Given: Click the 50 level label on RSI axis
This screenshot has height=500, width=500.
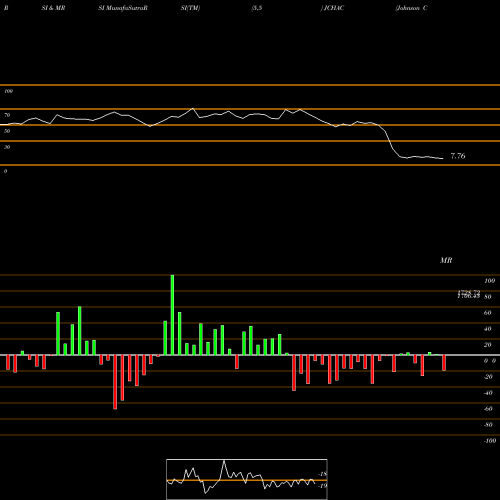Looking at the screenshot, I should [x=7, y=131].
